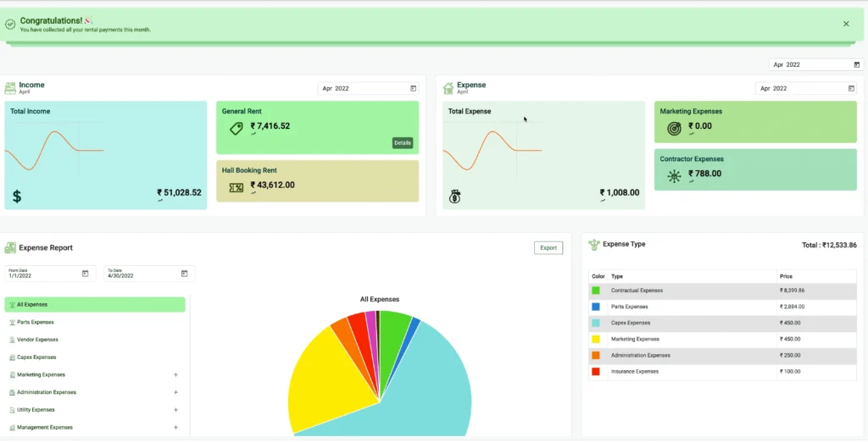Screen dimensions: 868x443
Task: Click the Hall Booking Rent ticket icon
Action: click(236, 187)
